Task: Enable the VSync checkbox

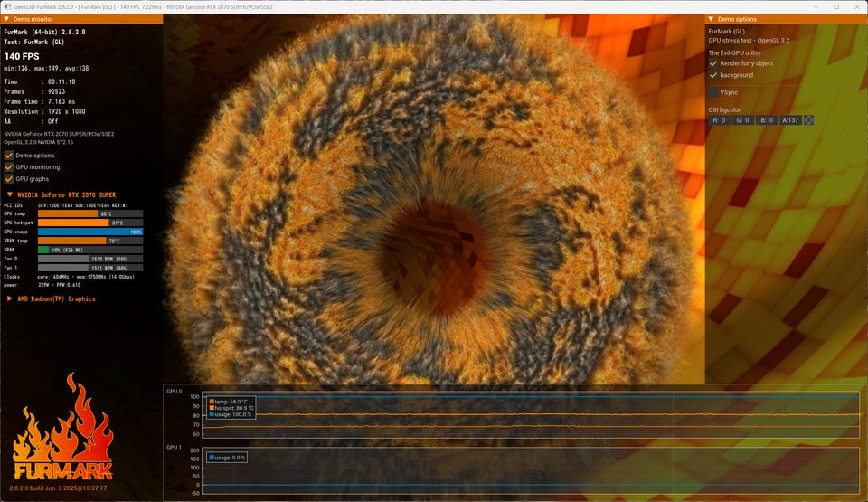Action: click(713, 92)
